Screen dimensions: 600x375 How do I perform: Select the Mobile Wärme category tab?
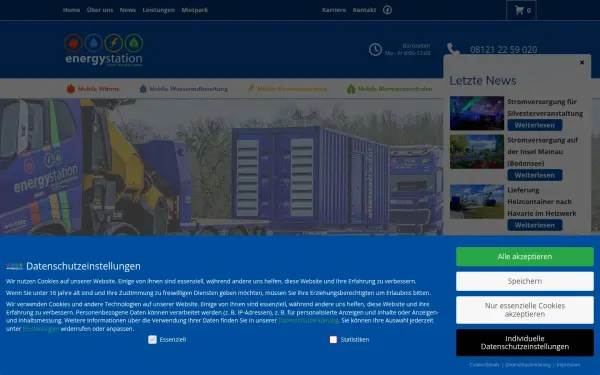tap(93, 89)
